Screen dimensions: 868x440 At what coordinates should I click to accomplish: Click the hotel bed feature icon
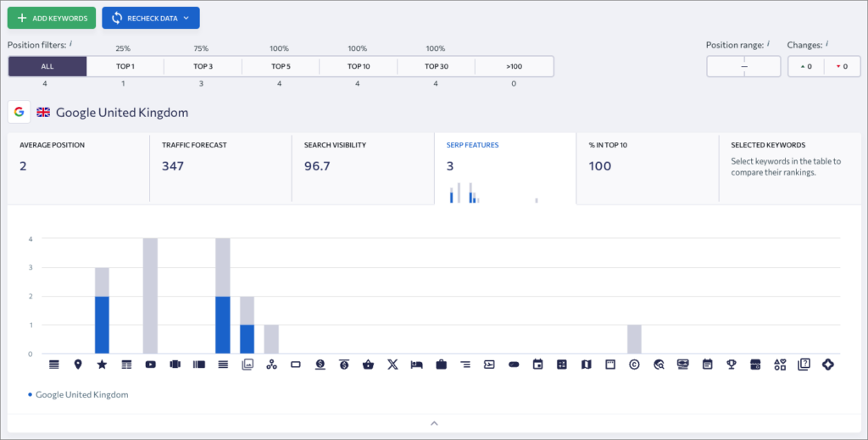[417, 365]
